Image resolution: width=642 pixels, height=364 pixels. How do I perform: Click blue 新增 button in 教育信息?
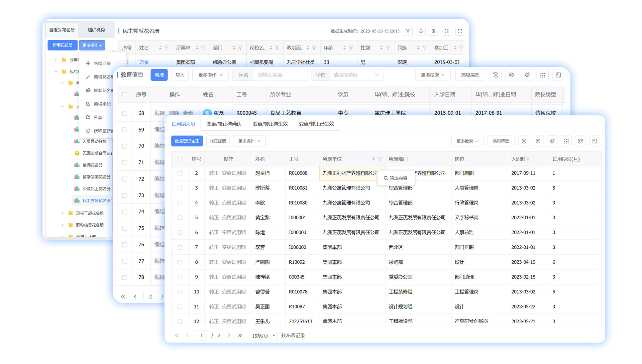pos(159,75)
